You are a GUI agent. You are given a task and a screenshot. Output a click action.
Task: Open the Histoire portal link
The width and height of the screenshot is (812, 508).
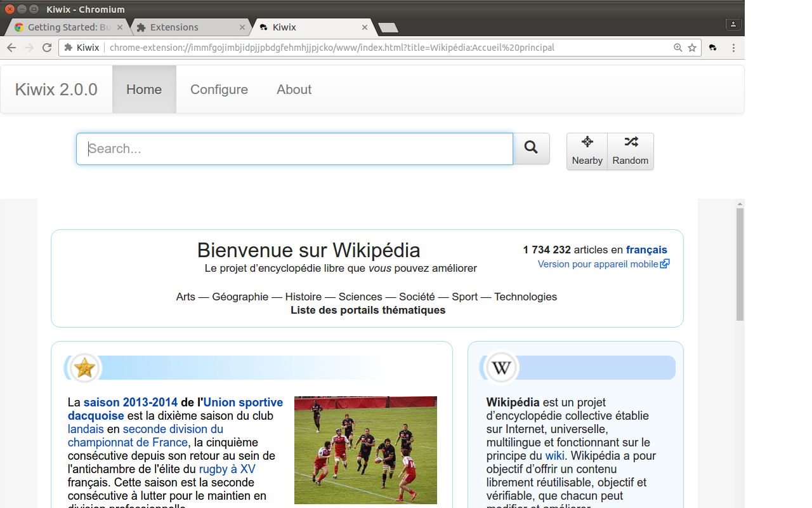pyautogui.click(x=303, y=297)
